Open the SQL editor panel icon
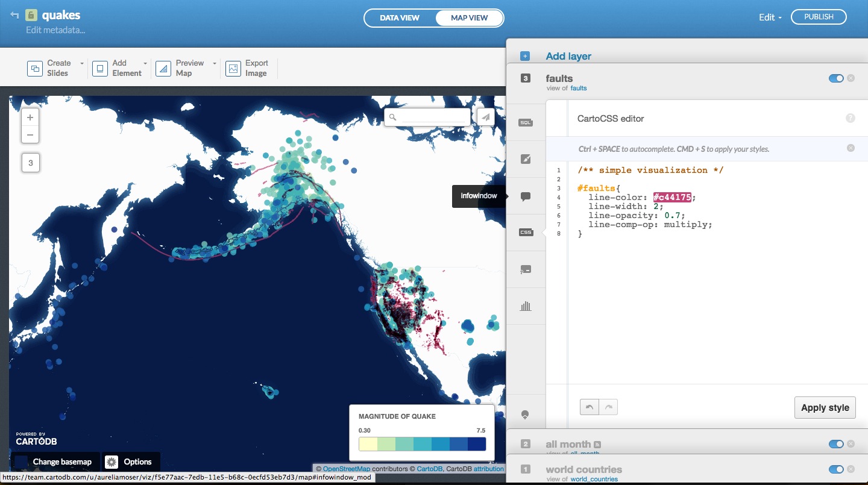Screen dimensions: 868x485 [526, 123]
